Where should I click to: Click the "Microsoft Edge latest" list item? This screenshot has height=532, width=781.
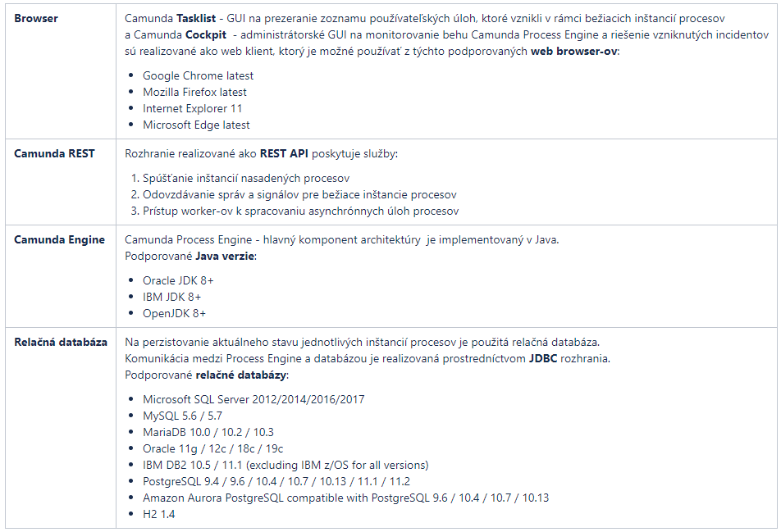pyautogui.click(x=196, y=125)
